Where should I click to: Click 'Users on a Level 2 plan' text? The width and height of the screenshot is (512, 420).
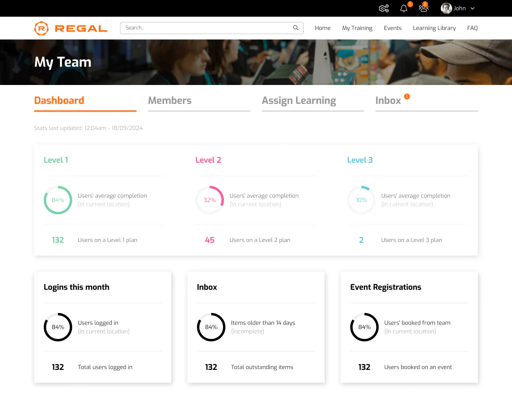pyautogui.click(x=260, y=240)
